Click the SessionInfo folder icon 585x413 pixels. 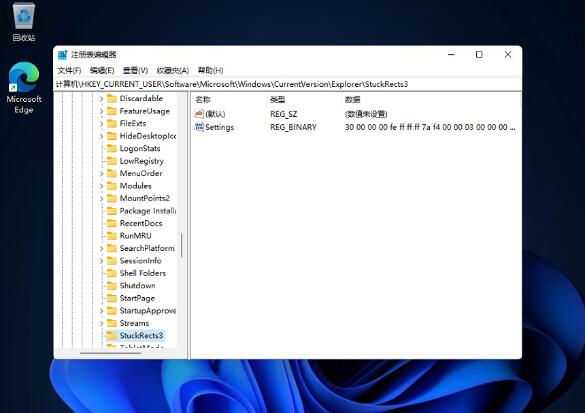pos(112,261)
